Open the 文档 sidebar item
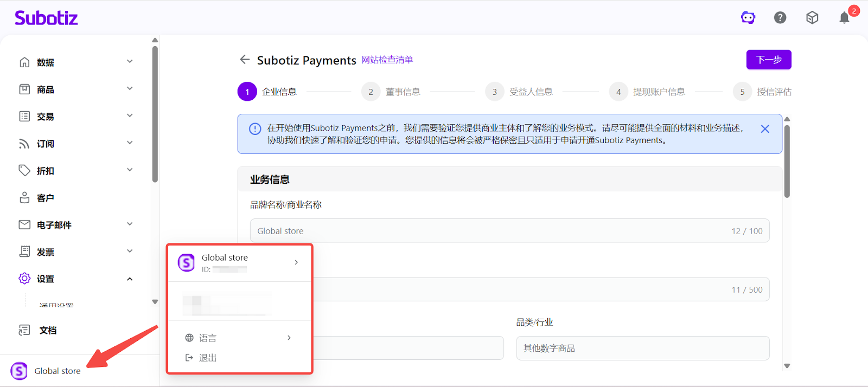Image resolution: width=868 pixels, height=387 pixels. [x=48, y=330]
